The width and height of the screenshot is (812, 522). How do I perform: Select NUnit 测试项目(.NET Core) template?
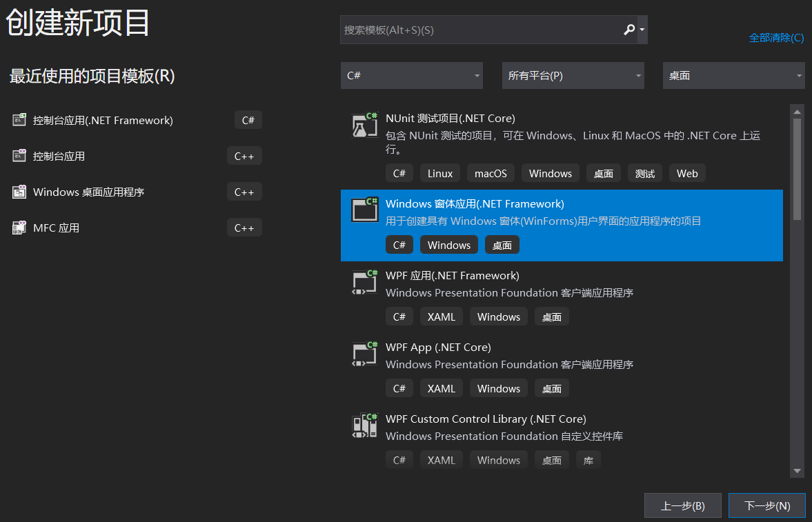pyautogui.click(x=562, y=147)
